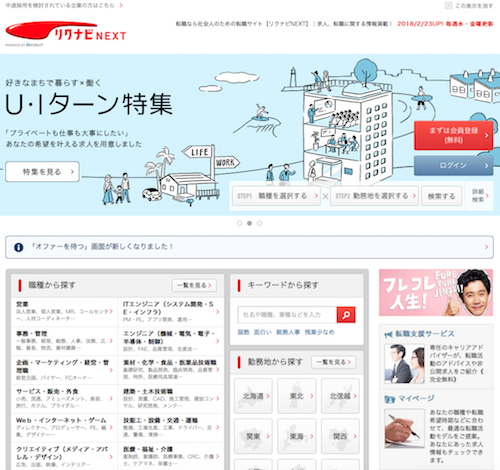The image size is (500, 470).
Task: Select the second carousel dot indicator
Action: pyautogui.click(x=249, y=223)
